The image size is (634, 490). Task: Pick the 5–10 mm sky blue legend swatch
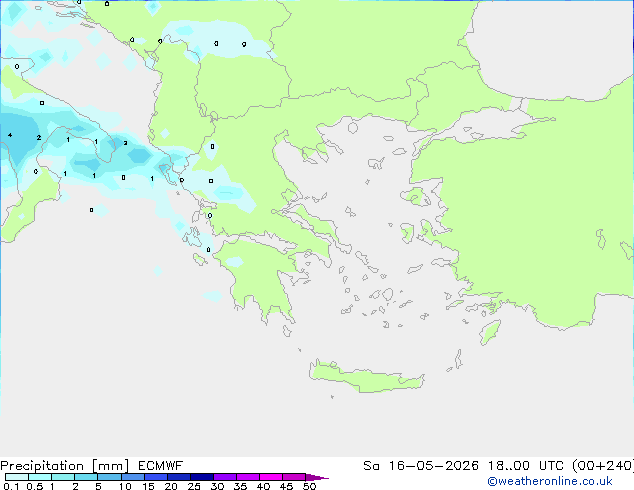[x=110, y=477]
